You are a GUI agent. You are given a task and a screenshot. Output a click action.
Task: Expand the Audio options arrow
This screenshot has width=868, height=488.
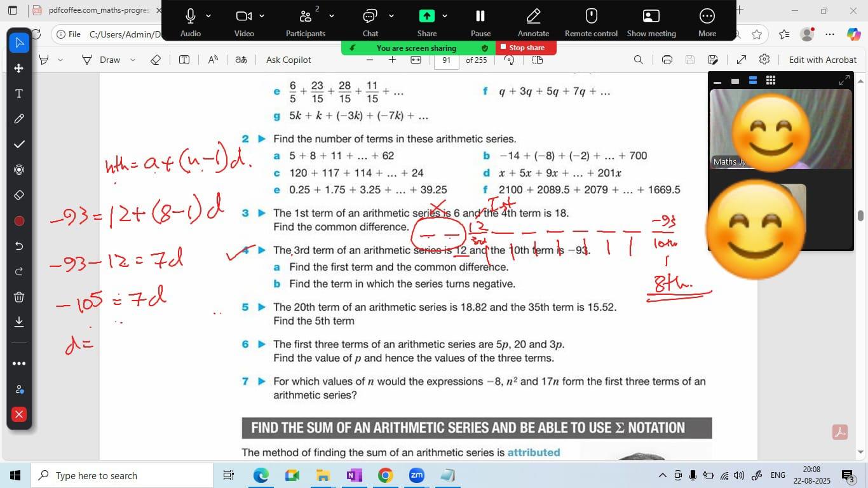pos(208,16)
